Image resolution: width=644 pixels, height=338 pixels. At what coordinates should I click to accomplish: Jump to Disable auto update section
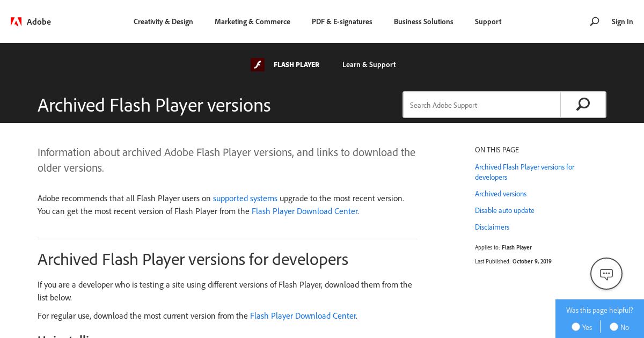point(504,210)
